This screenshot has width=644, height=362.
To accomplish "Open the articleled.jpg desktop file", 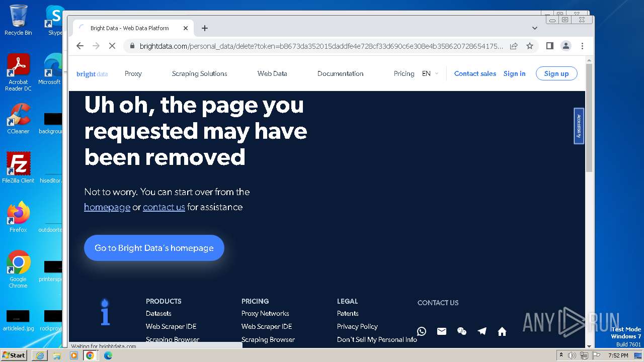I will 18,321.
